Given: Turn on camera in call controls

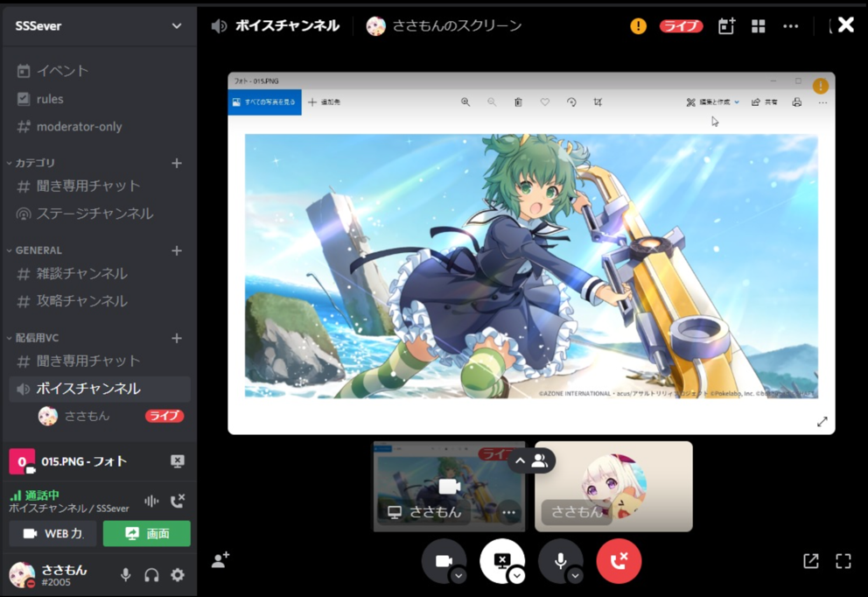Looking at the screenshot, I should click(444, 561).
